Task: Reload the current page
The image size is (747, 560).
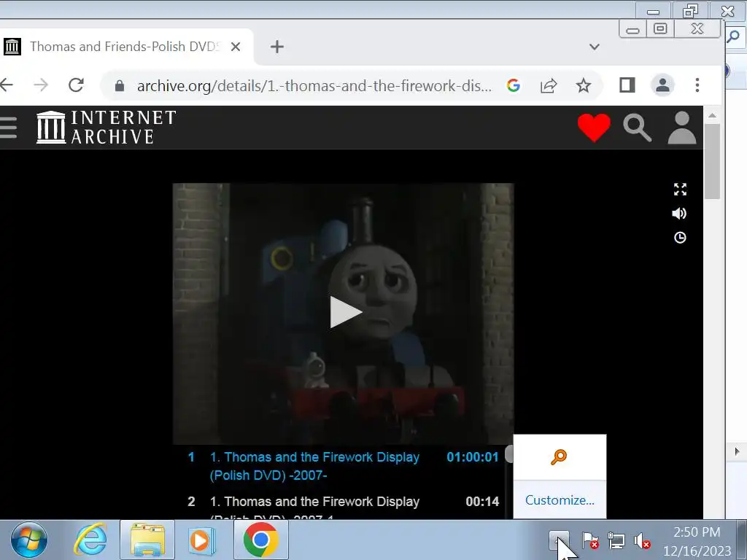Action: 76,85
